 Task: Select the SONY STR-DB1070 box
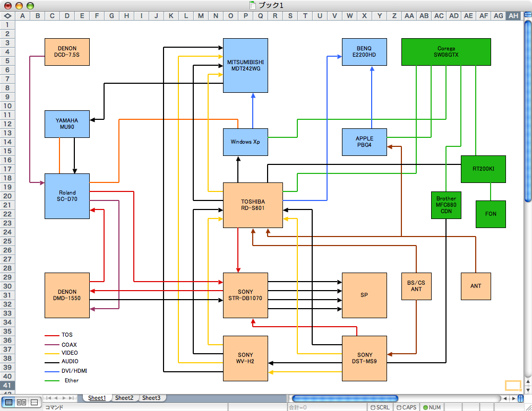coord(245,295)
